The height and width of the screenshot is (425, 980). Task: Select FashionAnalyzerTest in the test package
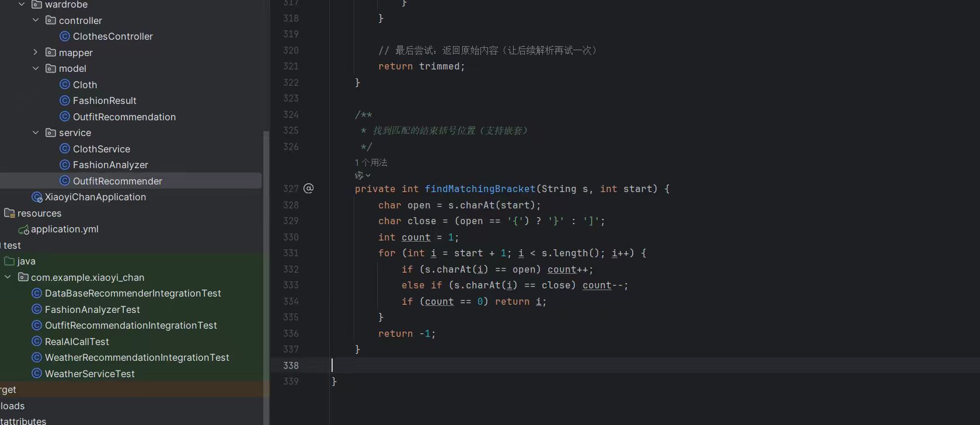click(x=92, y=309)
